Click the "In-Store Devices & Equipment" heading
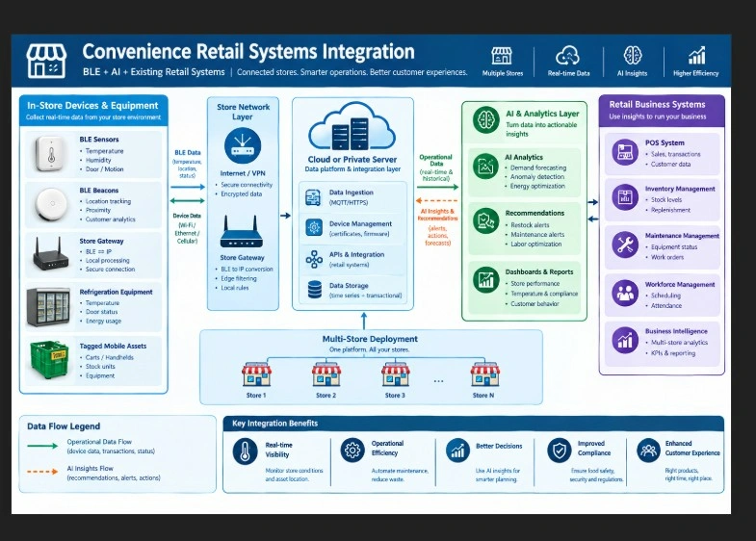The height and width of the screenshot is (541, 756). coord(92,106)
